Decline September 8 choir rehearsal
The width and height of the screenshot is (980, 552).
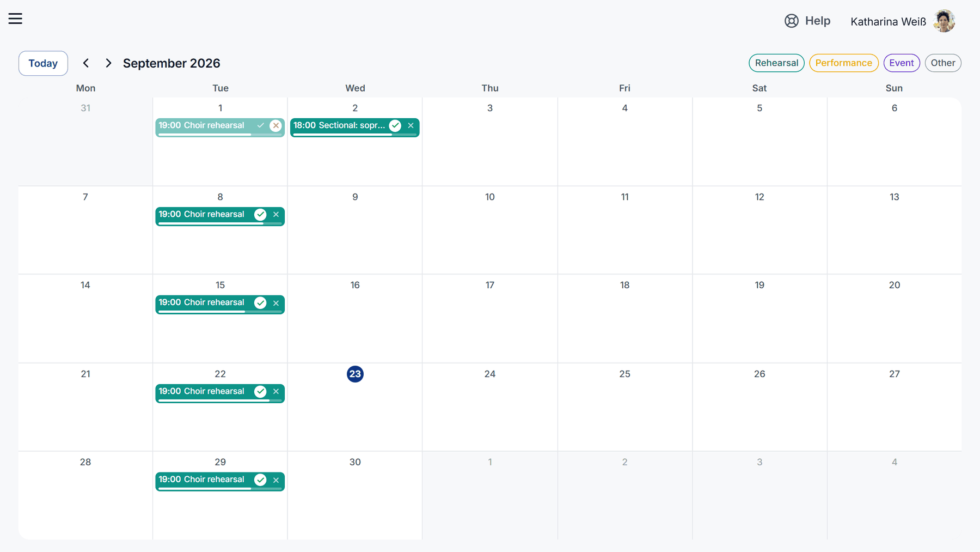276,215
